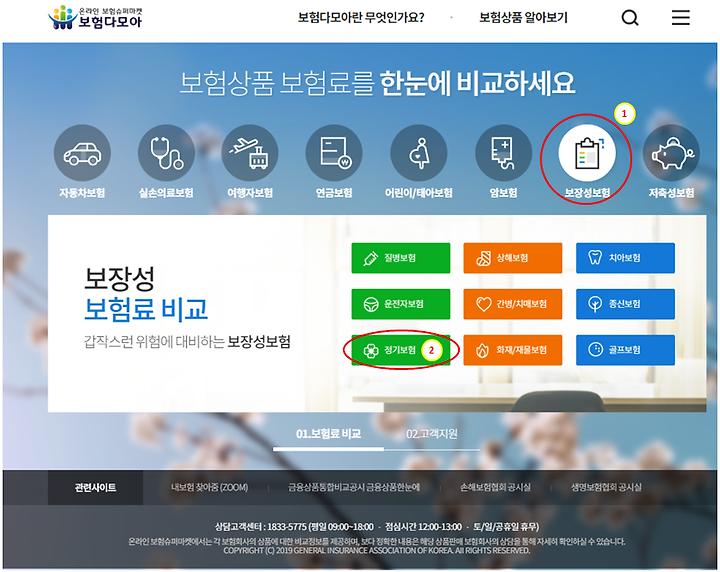Viewport: 720px width, 572px height.
Task: Click the 치아보험 blue button
Action: [x=625, y=258]
